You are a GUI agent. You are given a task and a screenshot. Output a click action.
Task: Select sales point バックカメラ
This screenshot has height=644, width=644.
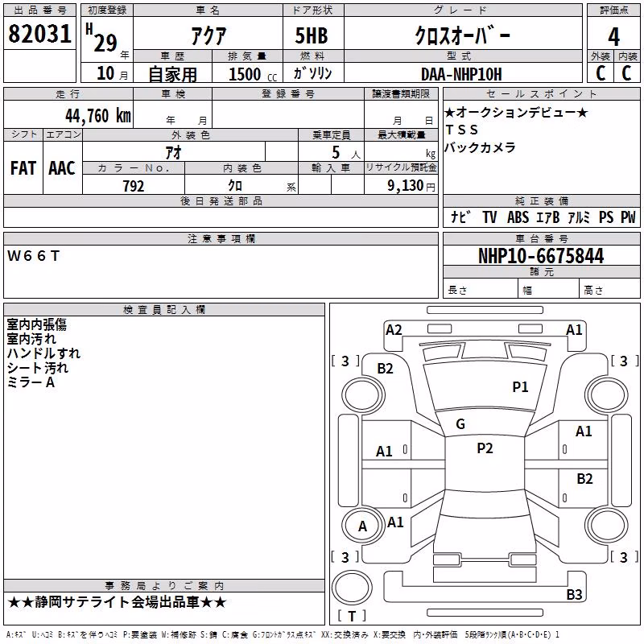tap(480, 147)
